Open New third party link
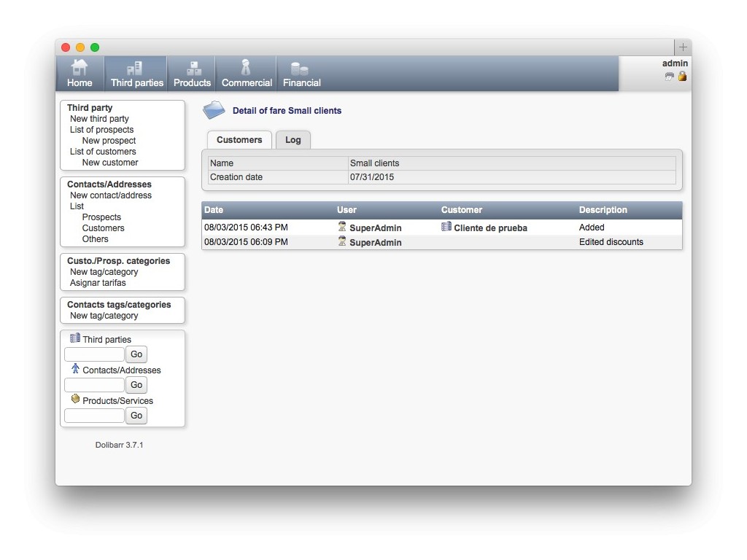Viewport: 747px width, 560px height. click(x=99, y=119)
